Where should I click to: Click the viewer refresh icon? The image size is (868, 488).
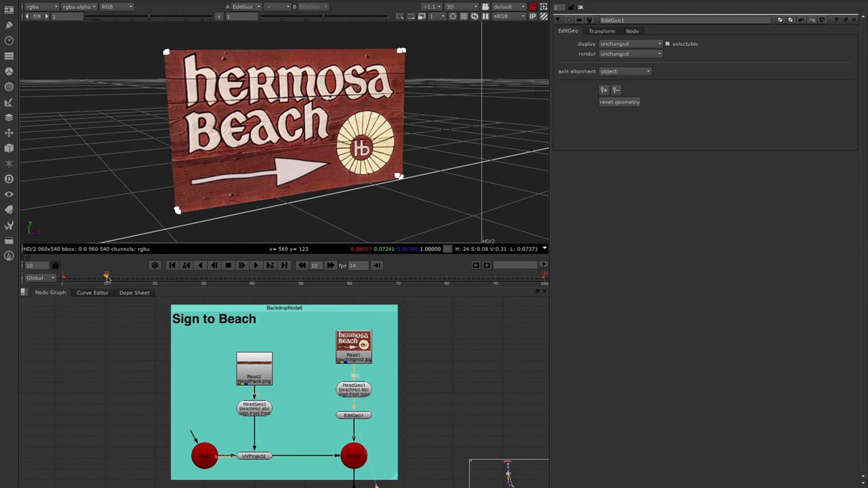tap(475, 16)
